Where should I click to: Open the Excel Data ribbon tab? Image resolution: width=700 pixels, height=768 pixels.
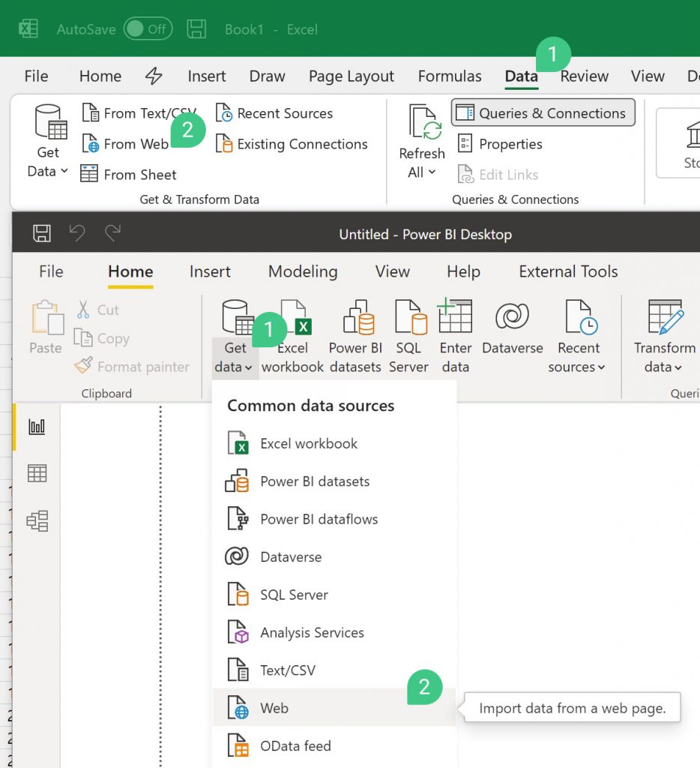pos(521,76)
